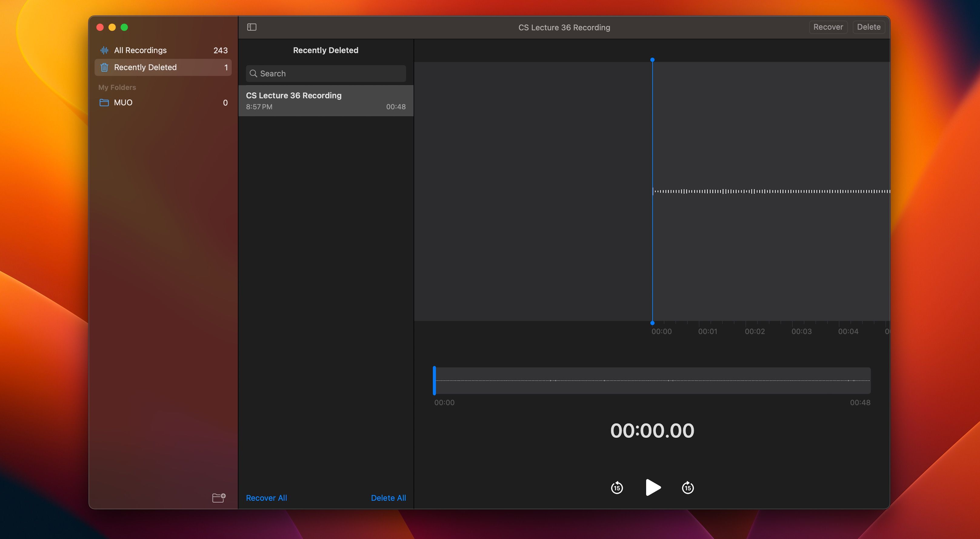Screen dimensions: 980x539
Task: Click the green zoom window button
Action: (125, 27)
